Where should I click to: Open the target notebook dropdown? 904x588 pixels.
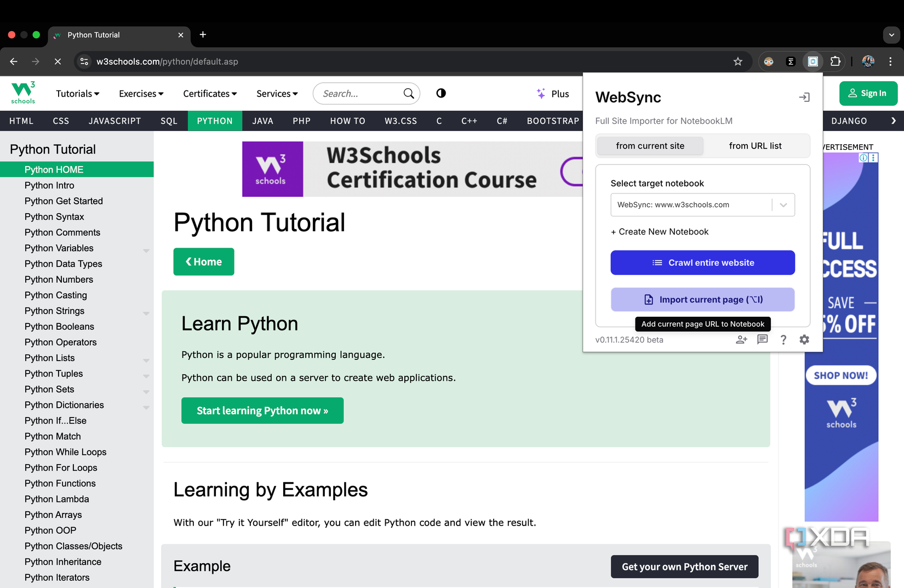(x=783, y=204)
